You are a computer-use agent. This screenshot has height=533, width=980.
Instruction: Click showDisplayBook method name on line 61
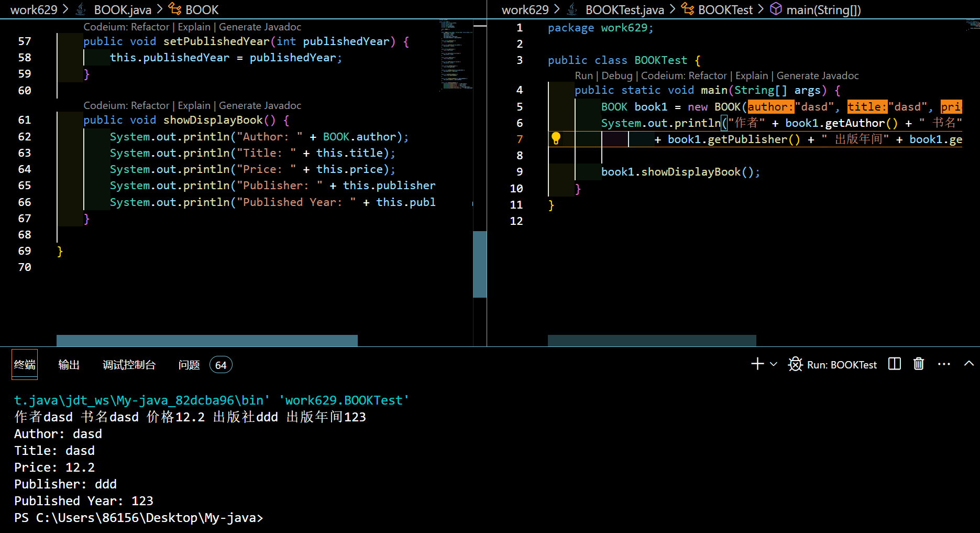pos(213,120)
